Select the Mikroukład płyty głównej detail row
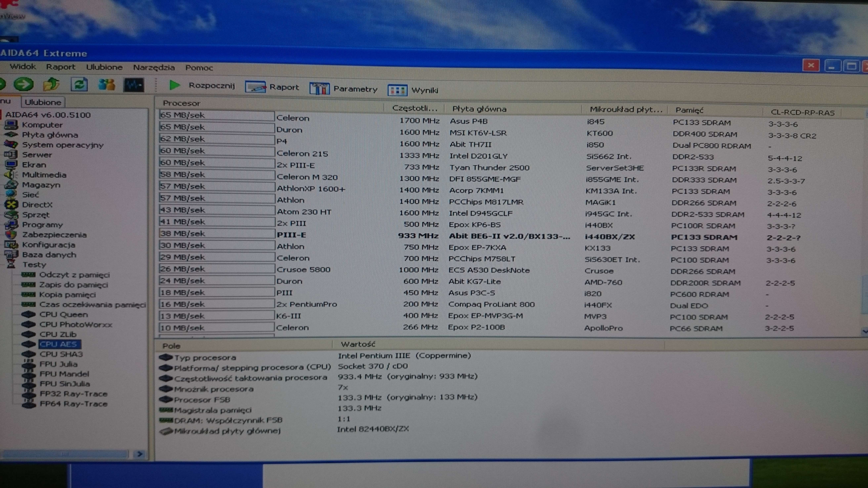The width and height of the screenshot is (868, 488). click(284, 430)
